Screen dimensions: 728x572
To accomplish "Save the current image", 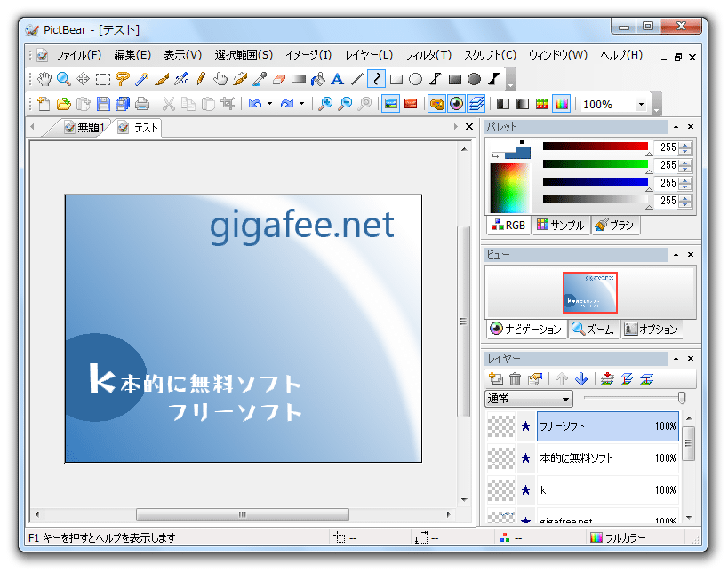I will tap(103, 104).
